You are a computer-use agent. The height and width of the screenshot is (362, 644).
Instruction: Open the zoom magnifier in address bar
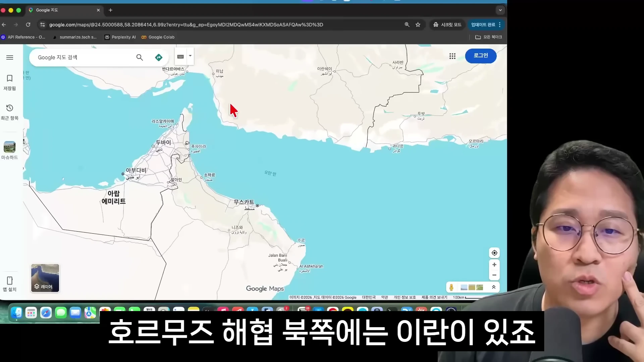click(407, 24)
